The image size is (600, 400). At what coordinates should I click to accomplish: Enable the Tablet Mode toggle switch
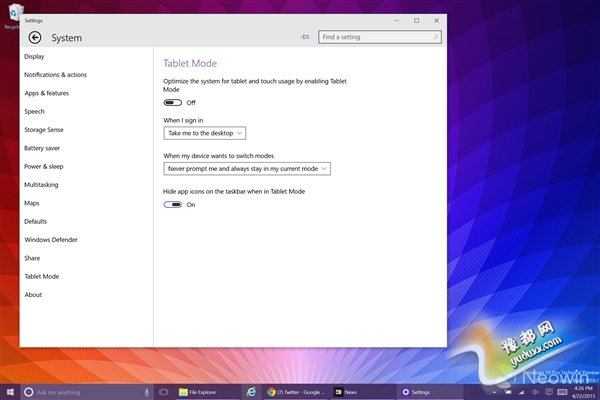173,102
